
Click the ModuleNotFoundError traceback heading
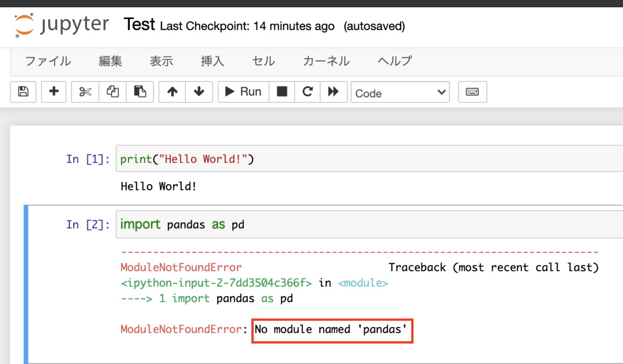[181, 268]
